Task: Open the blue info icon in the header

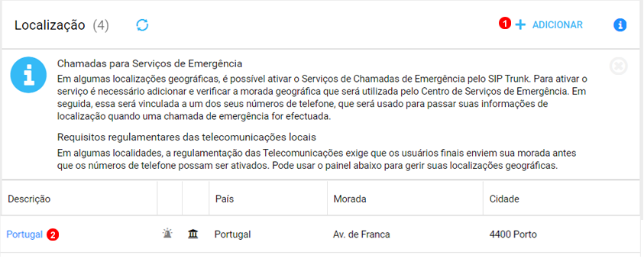Action: coord(620,25)
